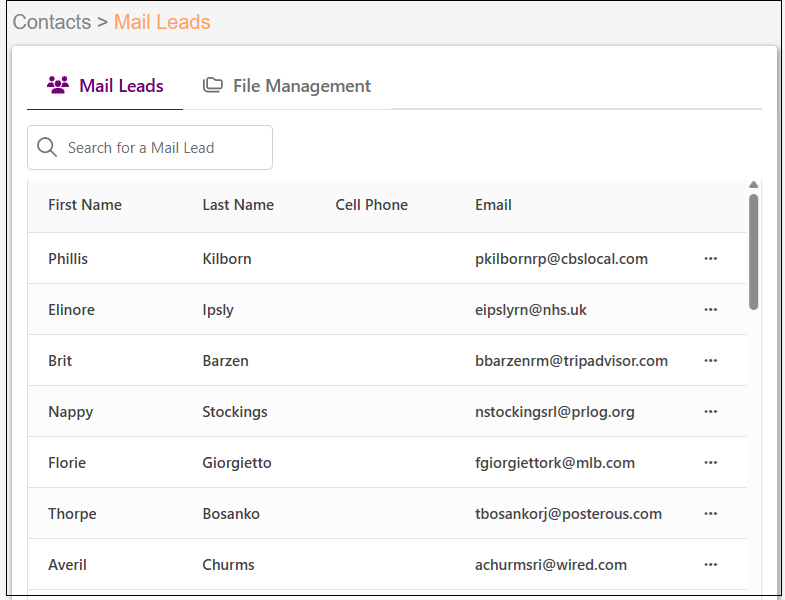Image resolution: width=785 pixels, height=600 pixels.
Task: Click email achurmsri@wired.com
Action: [551, 565]
